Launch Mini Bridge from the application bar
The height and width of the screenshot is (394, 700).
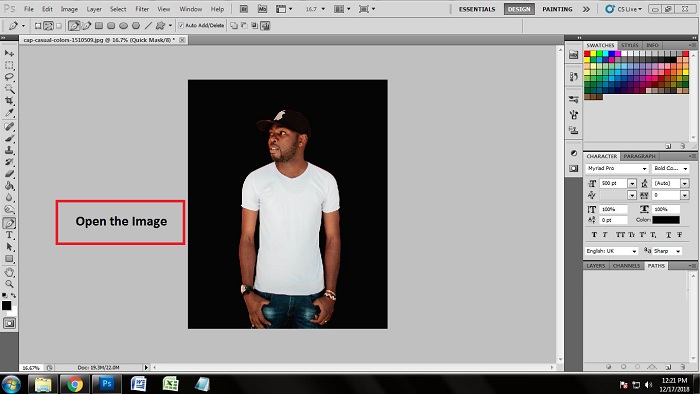click(x=262, y=9)
